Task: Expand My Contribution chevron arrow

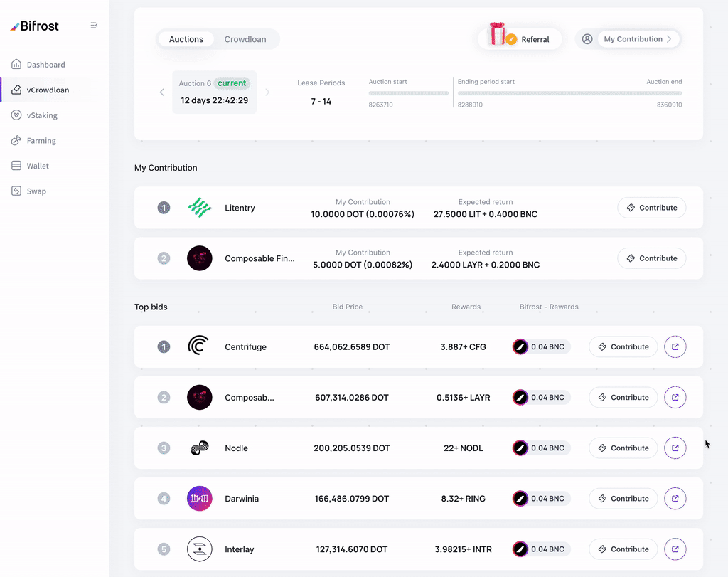Action: (669, 39)
